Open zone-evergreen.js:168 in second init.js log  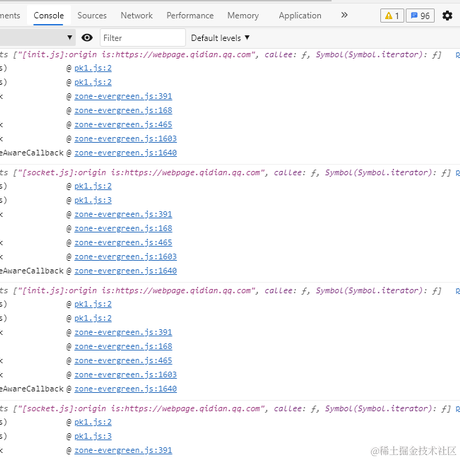pyautogui.click(x=123, y=346)
